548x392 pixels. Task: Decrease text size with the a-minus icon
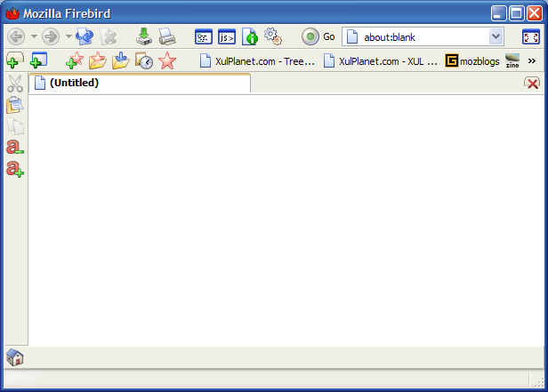point(15,147)
